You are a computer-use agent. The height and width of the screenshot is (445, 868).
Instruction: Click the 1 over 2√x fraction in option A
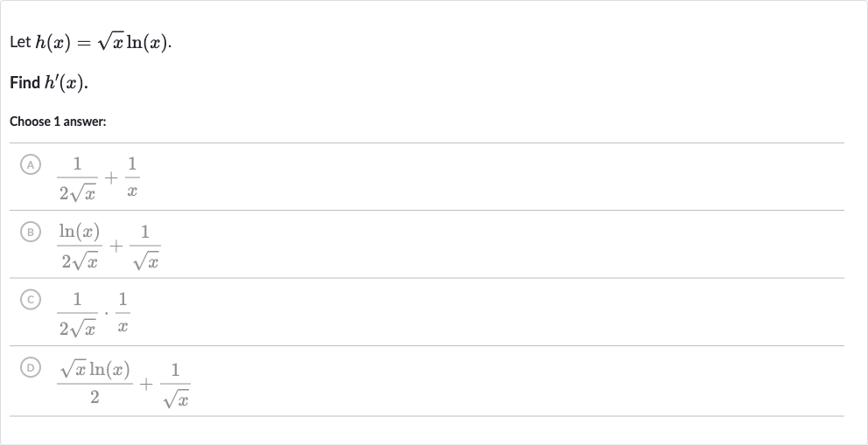[77, 178]
